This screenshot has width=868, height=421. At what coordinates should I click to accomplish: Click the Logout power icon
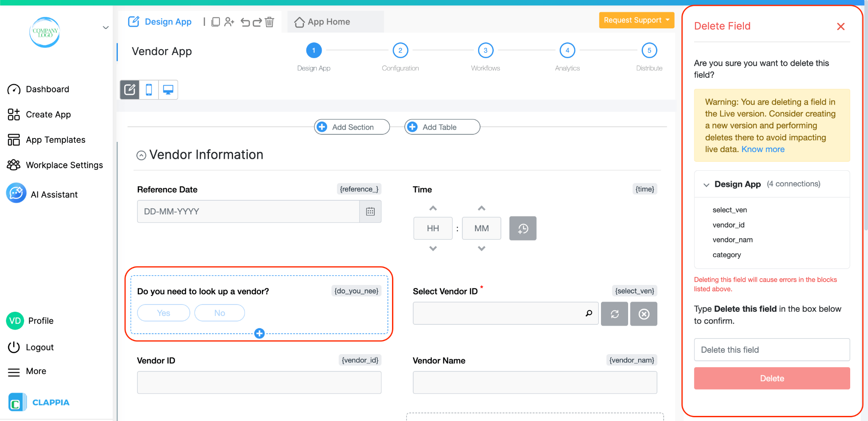point(14,347)
